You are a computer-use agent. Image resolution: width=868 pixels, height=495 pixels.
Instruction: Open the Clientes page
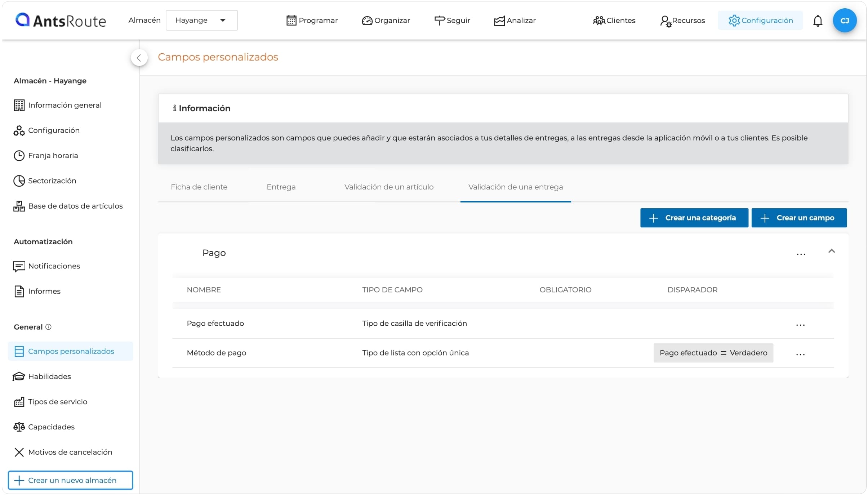(614, 21)
